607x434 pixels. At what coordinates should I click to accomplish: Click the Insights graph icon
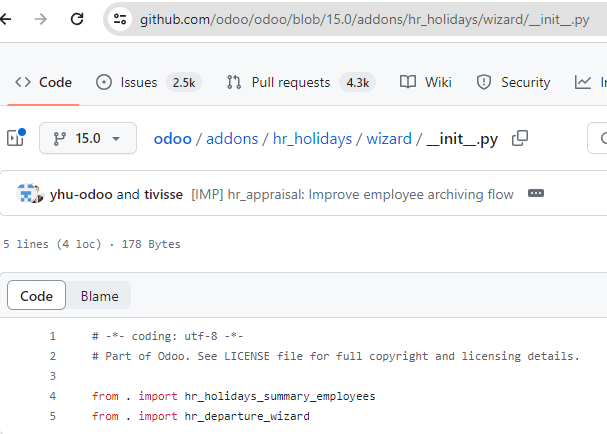click(x=583, y=82)
